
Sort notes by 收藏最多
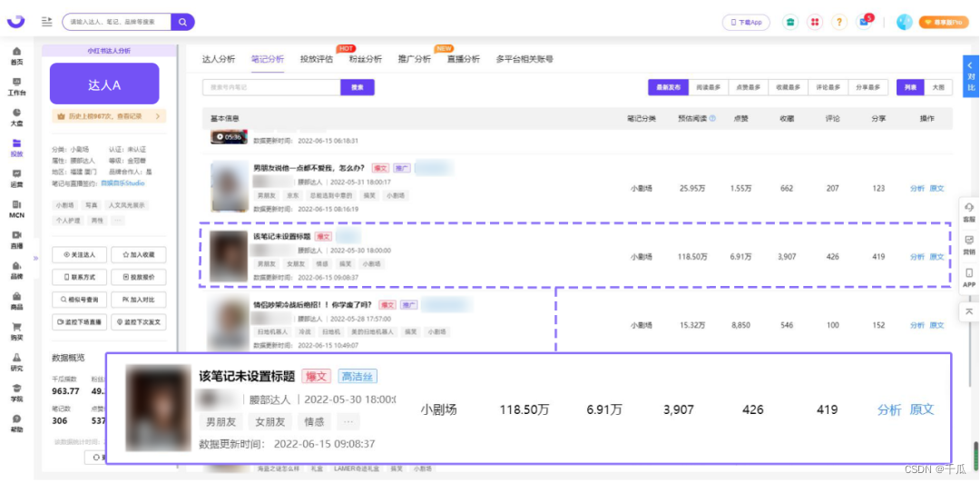click(x=789, y=87)
